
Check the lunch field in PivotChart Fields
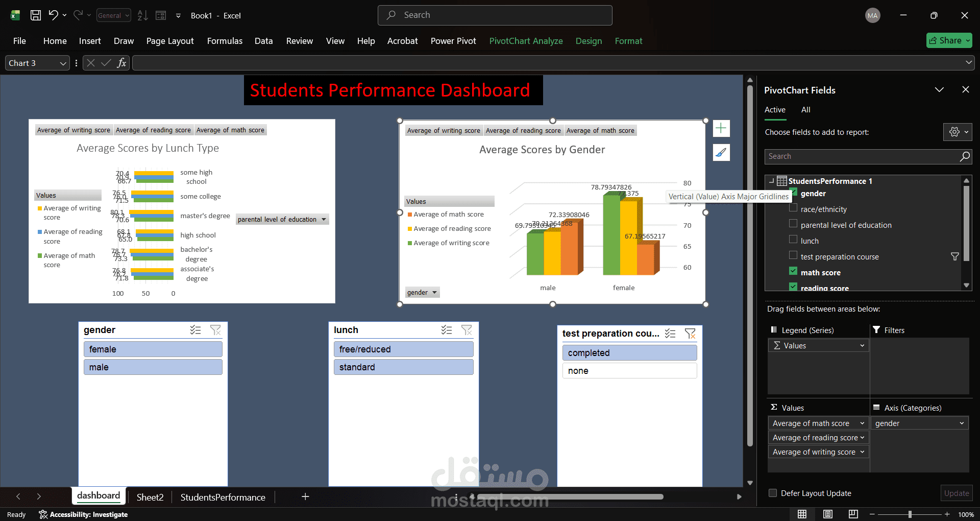click(794, 239)
